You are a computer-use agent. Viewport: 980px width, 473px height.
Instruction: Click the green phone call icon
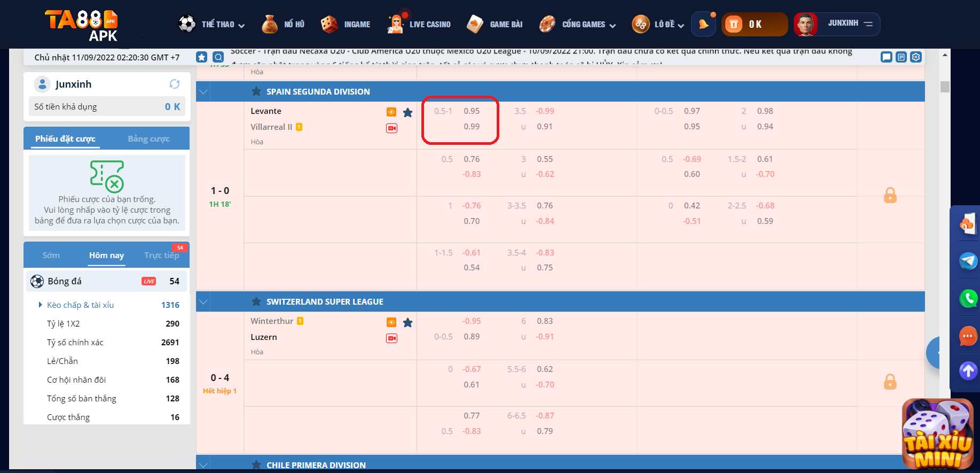968,298
